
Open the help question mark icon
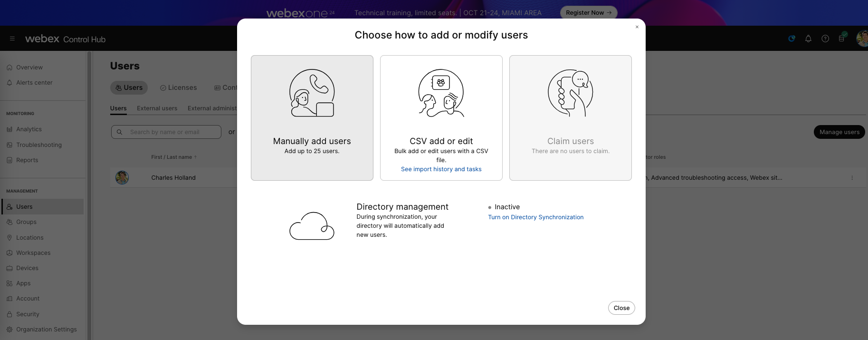point(825,39)
